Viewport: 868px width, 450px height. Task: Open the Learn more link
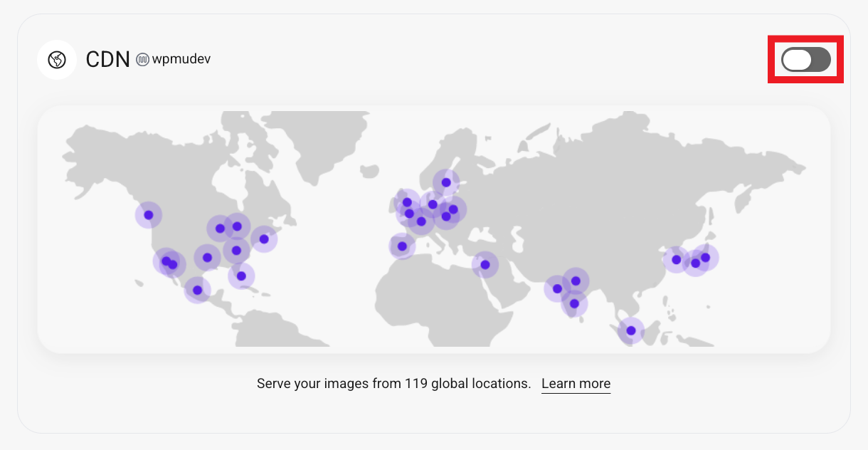(x=576, y=384)
